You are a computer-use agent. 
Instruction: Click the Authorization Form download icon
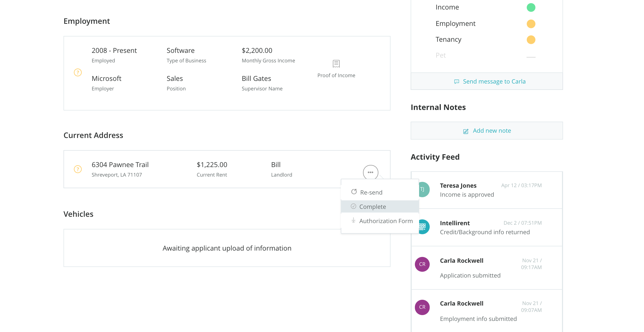tap(353, 220)
